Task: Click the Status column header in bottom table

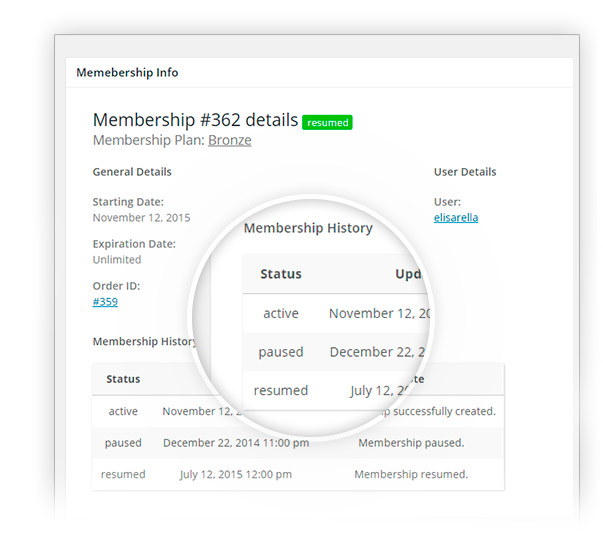Action: (123, 379)
